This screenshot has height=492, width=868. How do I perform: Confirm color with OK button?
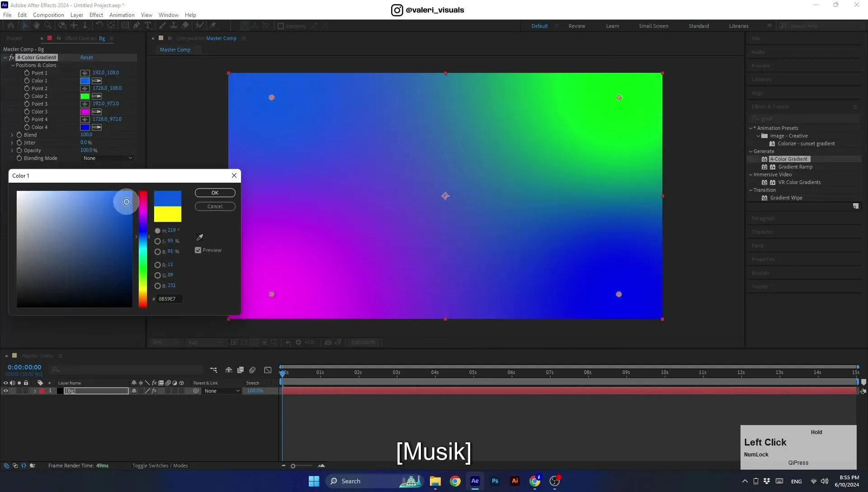click(x=215, y=193)
